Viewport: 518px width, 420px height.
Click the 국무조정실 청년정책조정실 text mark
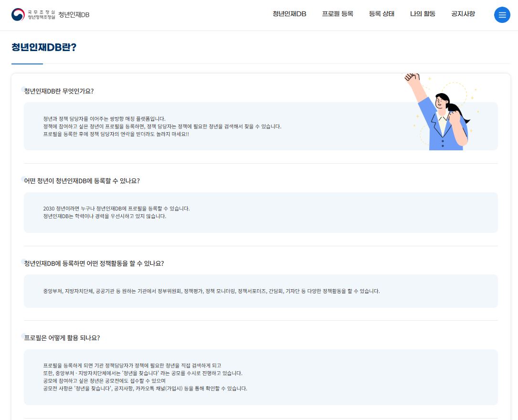click(x=41, y=14)
